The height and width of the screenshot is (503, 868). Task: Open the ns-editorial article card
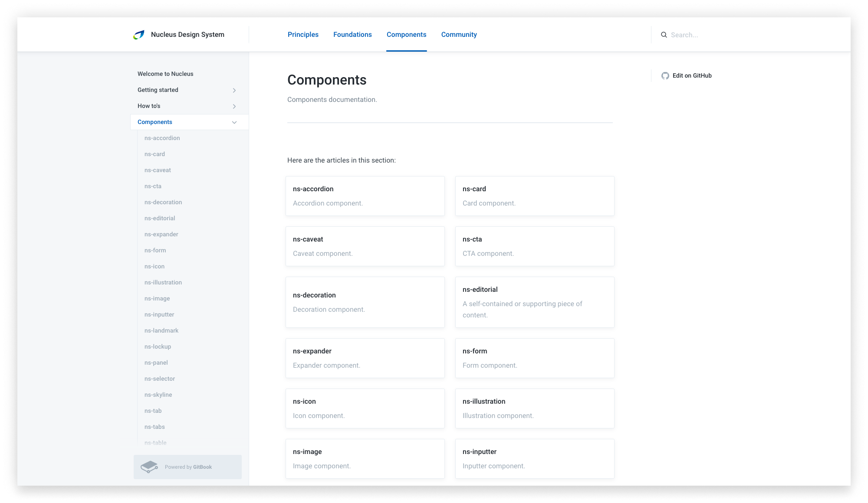tap(535, 302)
